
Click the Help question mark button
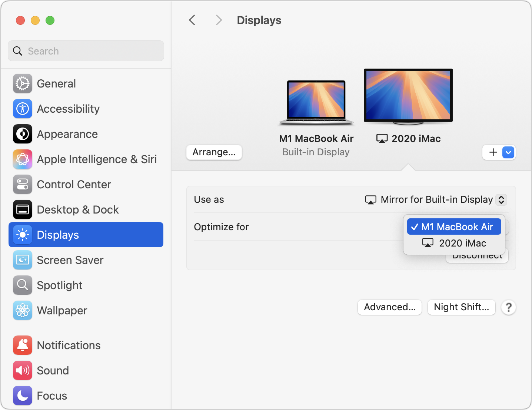509,307
